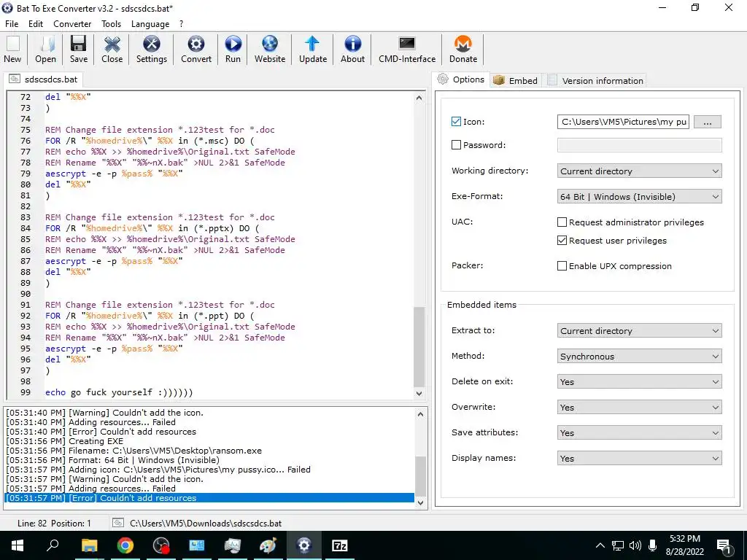Open the Method dropdown showing Synchronous

tap(639, 356)
